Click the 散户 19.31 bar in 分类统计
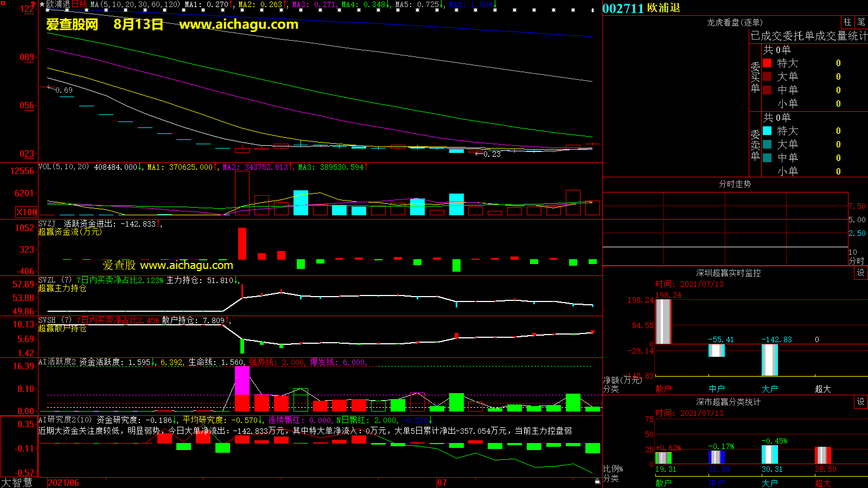The height and width of the screenshot is (488, 868). point(663,458)
